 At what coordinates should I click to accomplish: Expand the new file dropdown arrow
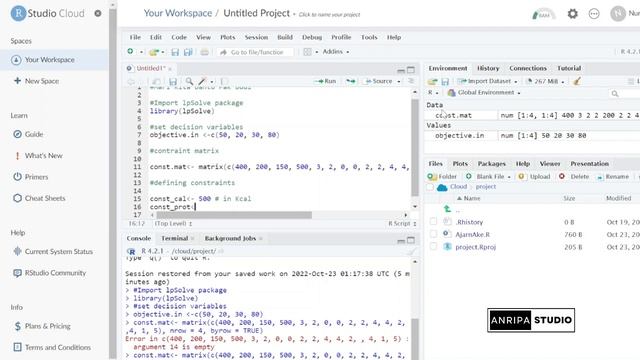pos(141,52)
